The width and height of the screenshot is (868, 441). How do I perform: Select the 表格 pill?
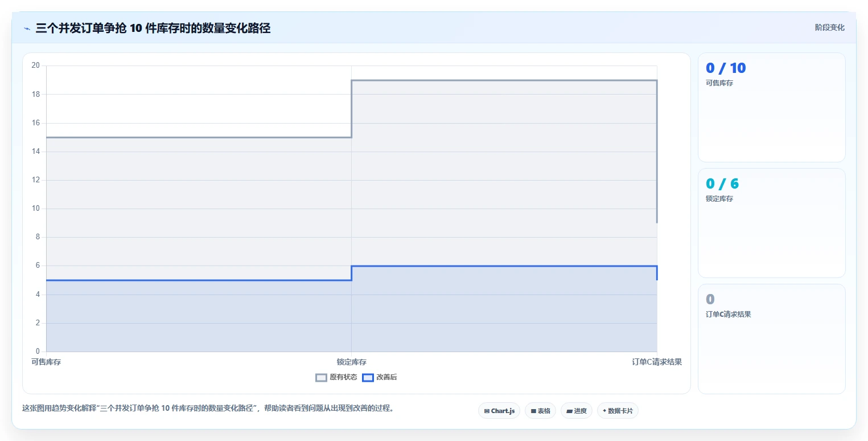pyautogui.click(x=540, y=411)
